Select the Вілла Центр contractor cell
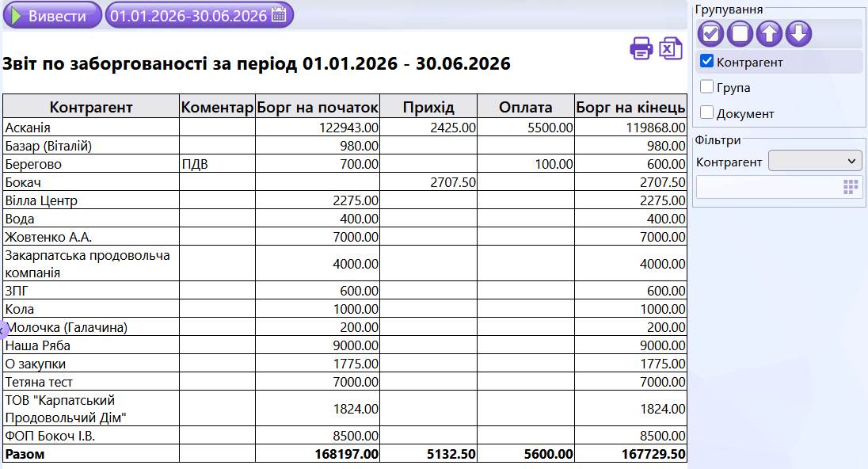 [x=91, y=200]
